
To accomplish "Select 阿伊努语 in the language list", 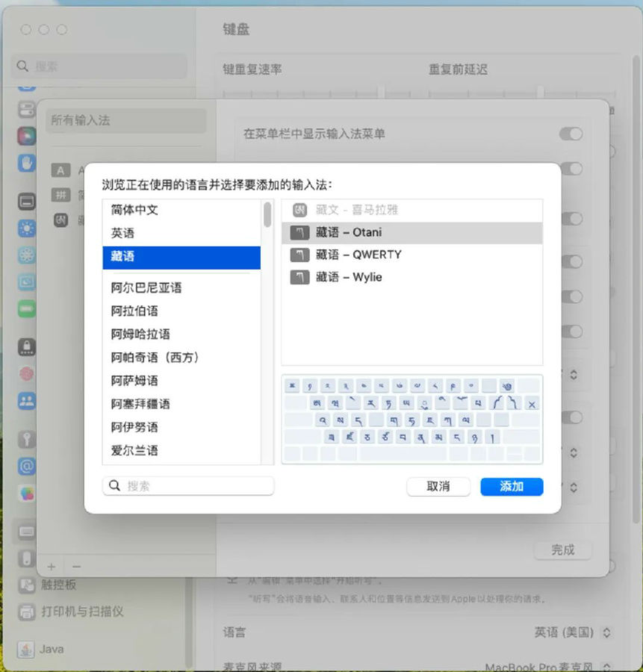I will click(181, 427).
